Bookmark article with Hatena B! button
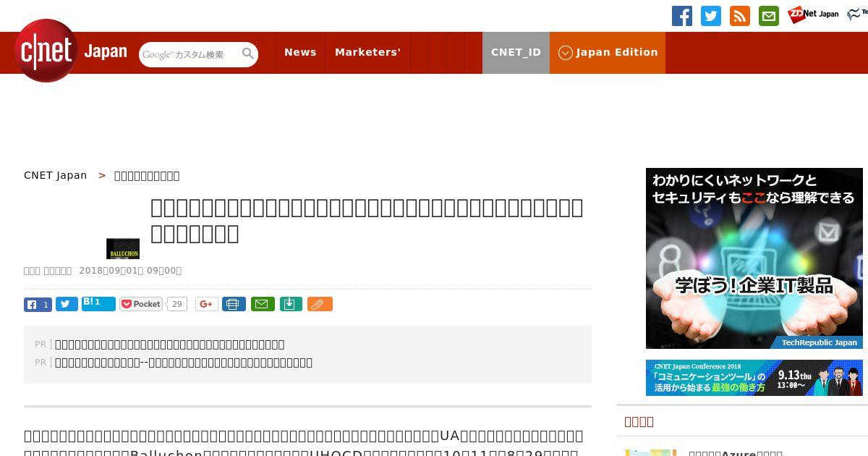This screenshot has height=456, width=868. tap(98, 303)
